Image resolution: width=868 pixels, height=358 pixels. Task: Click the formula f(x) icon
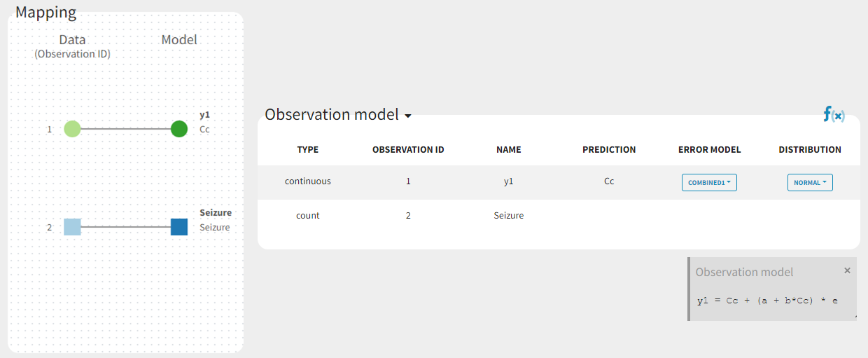[x=833, y=115]
